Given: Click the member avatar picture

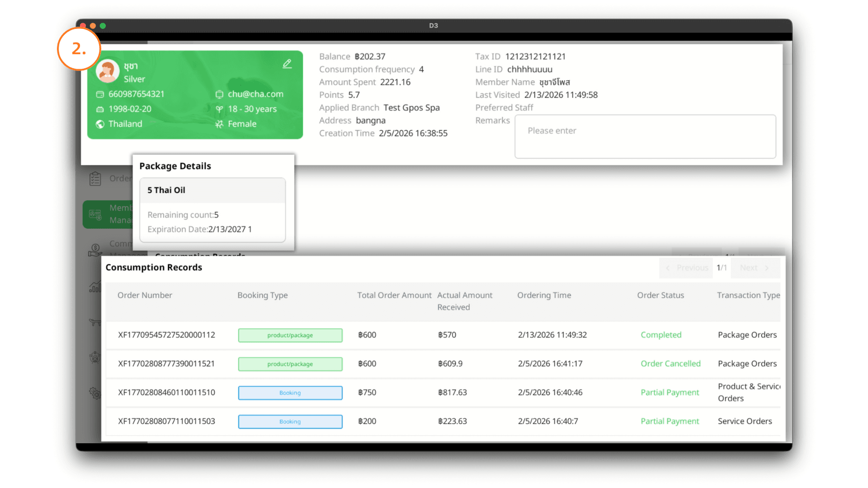Looking at the screenshot, I should [x=108, y=71].
